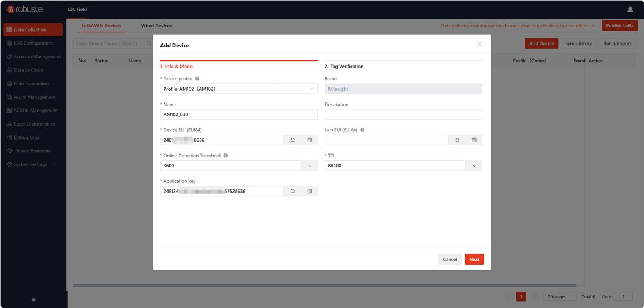Regenerate the Device EUI value
This screenshot has width=644, height=308.
(292, 140)
